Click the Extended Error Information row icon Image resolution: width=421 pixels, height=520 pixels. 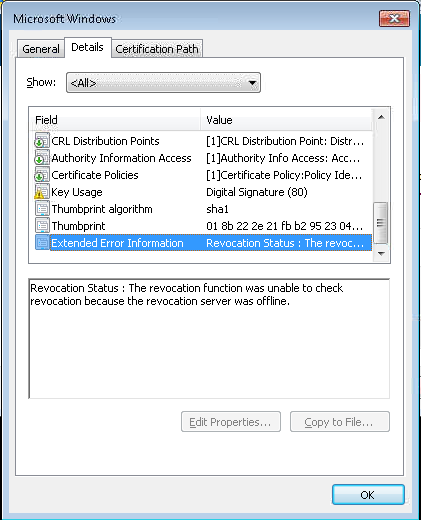(42, 243)
